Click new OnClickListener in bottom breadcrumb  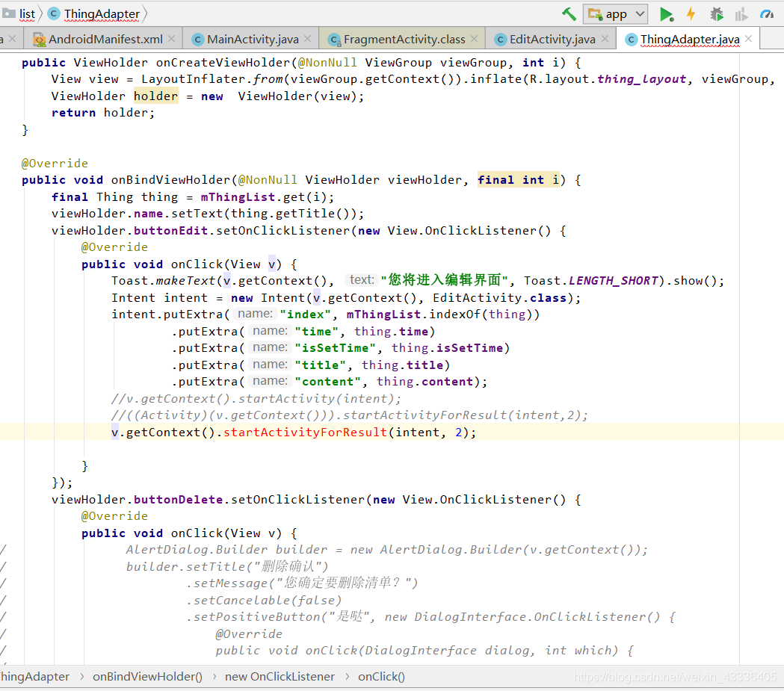[280, 677]
